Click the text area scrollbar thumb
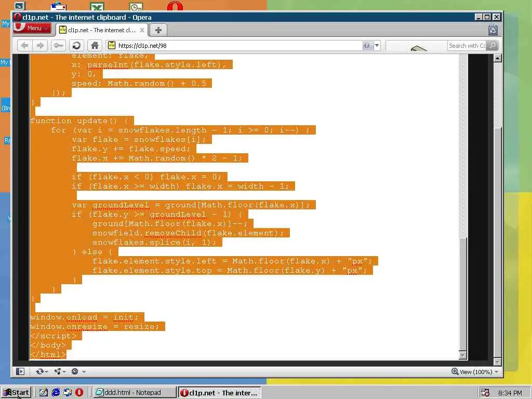Viewport: 532px width, 399px height. click(x=463, y=294)
